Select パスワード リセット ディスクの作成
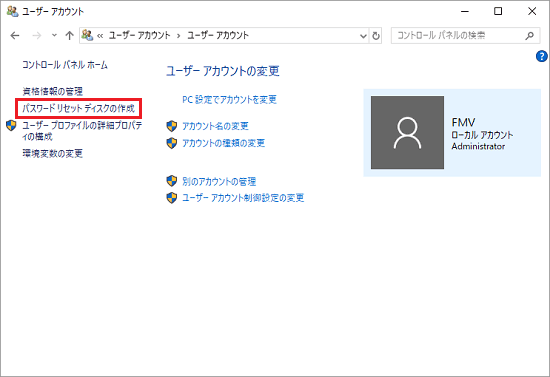 pyautogui.click(x=79, y=108)
